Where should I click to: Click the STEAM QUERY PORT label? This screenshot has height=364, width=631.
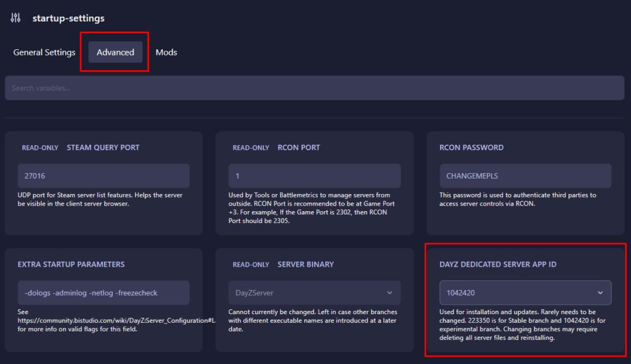103,148
